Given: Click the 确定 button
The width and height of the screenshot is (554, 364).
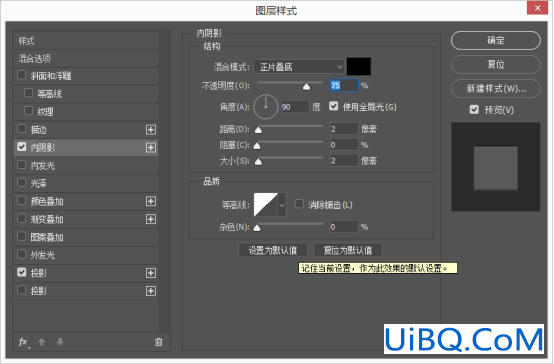Looking at the screenshot, I should click(x=496, y=40).
